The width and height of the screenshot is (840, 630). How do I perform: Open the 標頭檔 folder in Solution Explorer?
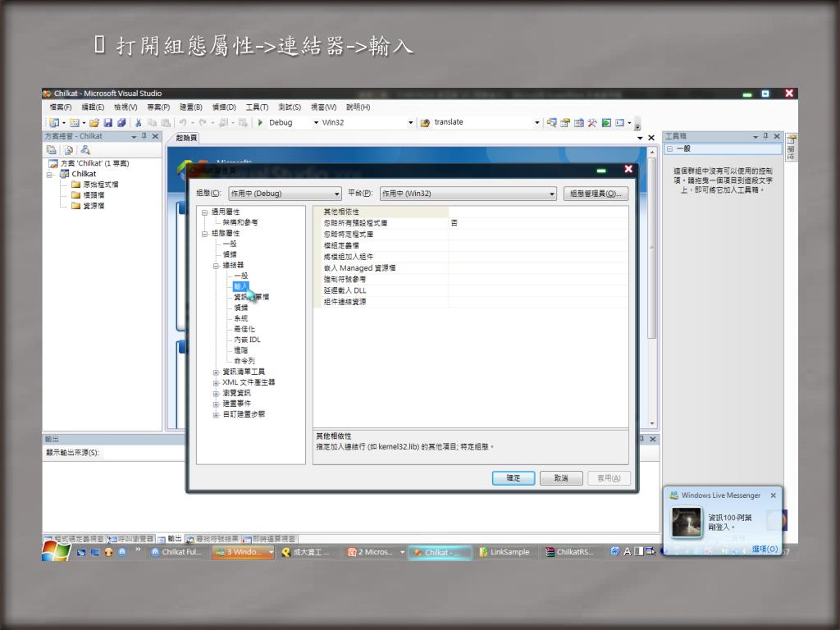[88, 195]
